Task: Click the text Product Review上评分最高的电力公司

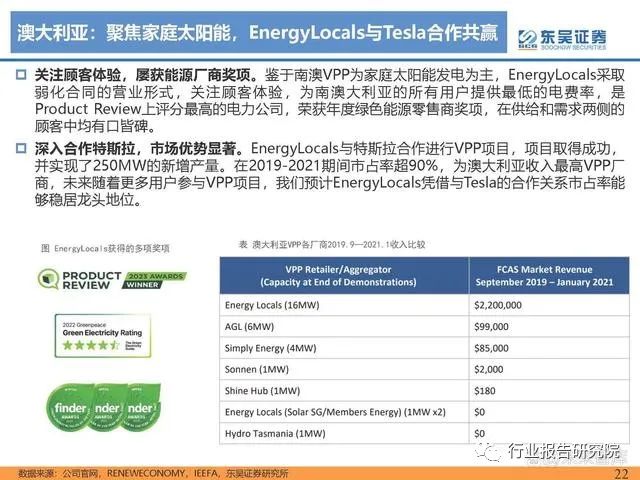Action: 159,109
